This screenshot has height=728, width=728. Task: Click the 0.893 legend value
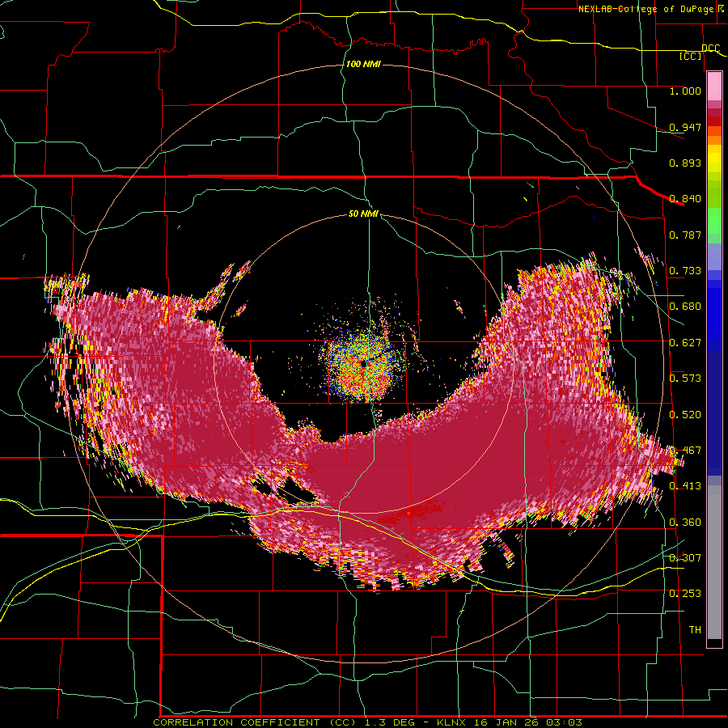point(685,163)
